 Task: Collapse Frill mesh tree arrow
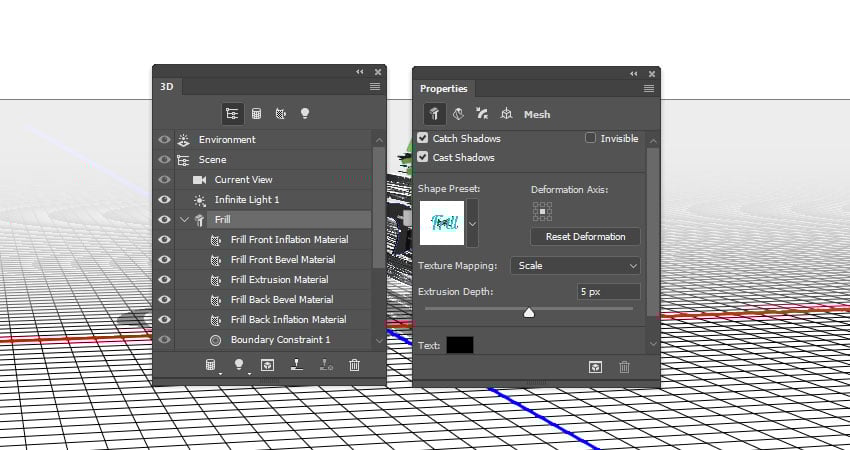tap(184, 220)
